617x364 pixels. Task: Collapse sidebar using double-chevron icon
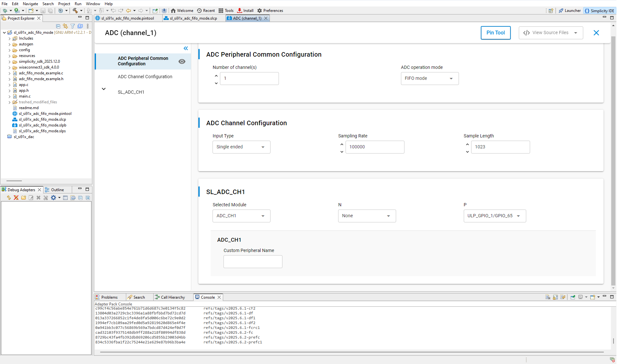coord(186,48)
